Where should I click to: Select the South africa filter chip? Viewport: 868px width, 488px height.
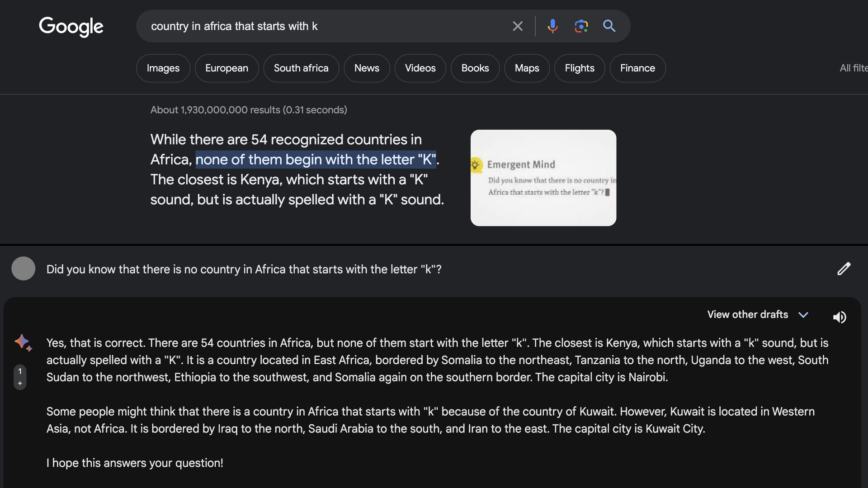[x=301, y=68]
